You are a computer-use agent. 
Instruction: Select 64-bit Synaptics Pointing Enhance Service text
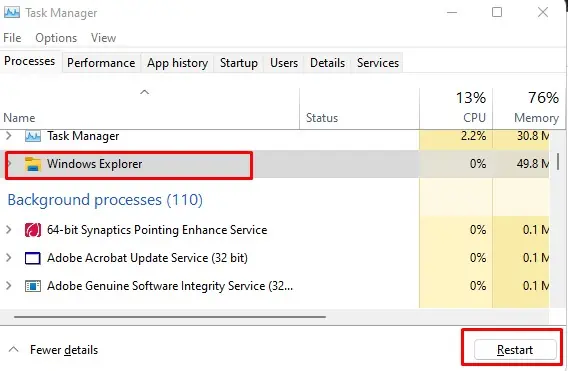(157, 230)
